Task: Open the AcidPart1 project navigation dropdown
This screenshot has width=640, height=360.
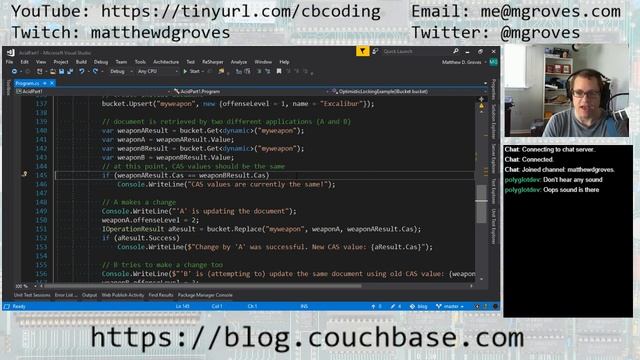Action: point(92,91)
